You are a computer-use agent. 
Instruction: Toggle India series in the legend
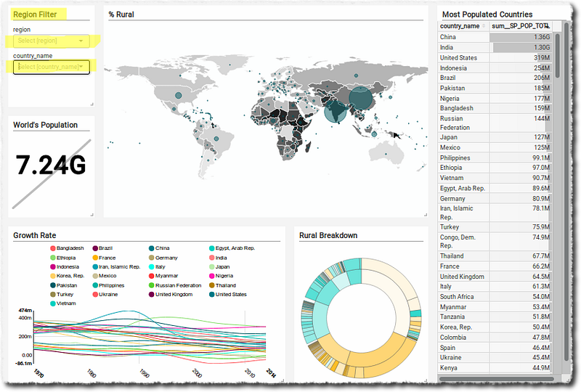click(x=218, y=258)
